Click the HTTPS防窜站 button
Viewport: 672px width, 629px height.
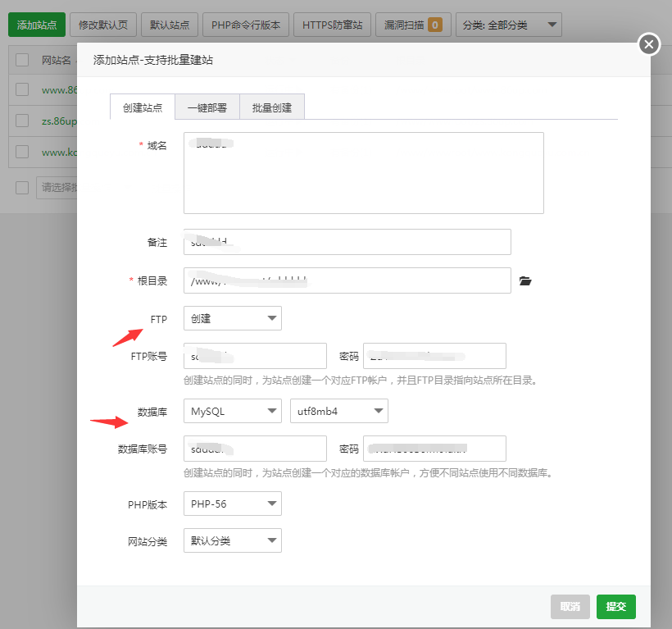(x=332, y=25)
